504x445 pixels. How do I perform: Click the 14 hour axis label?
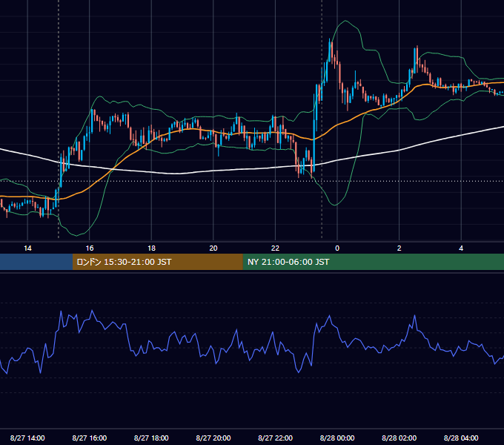point(27,248)
